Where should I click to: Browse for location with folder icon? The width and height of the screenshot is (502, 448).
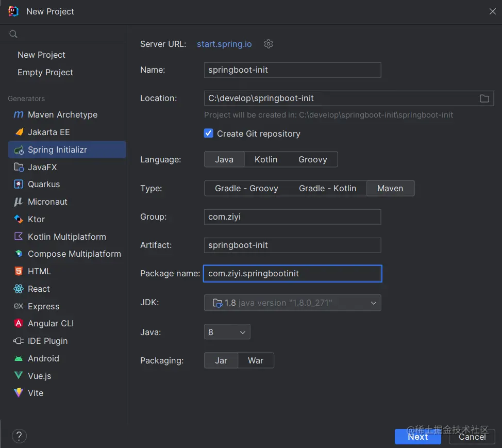point(484,98)
